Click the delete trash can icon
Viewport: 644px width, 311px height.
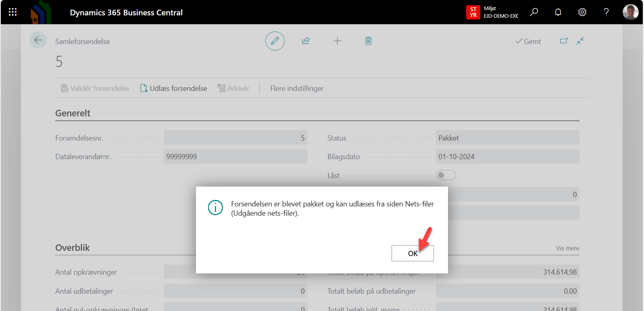(x=368, y=41)
